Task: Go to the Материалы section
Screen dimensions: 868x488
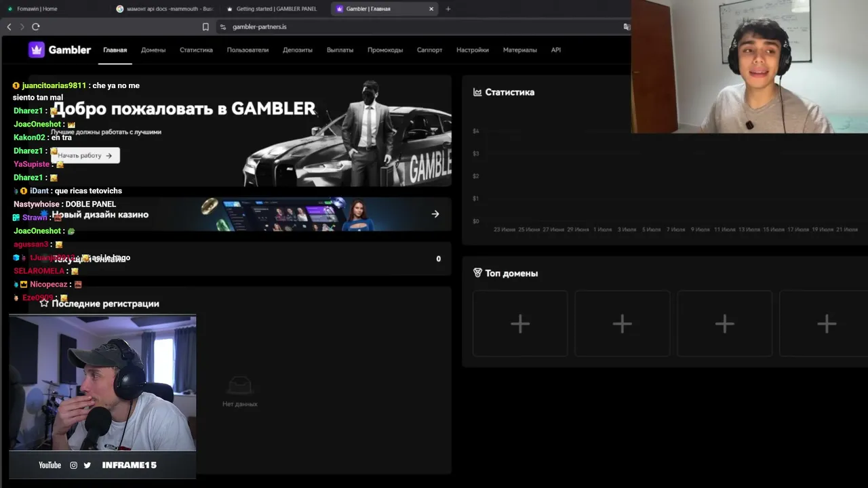Action: [x=520, y=50]
